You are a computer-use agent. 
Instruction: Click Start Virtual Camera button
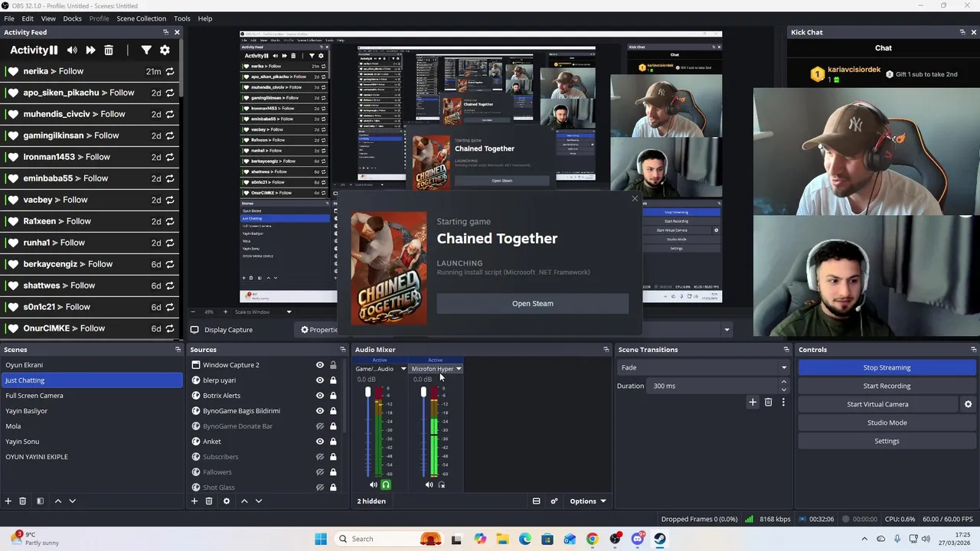(877, 404)
